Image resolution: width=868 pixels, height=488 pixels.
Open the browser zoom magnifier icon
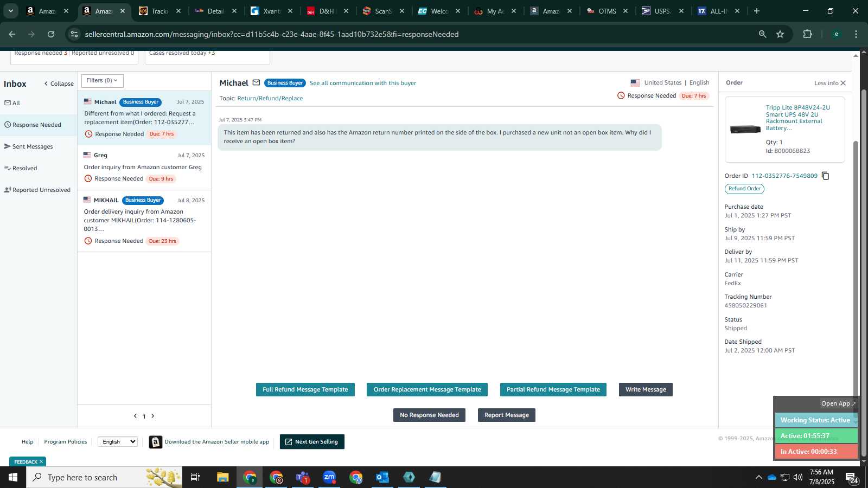click(762, 34)
